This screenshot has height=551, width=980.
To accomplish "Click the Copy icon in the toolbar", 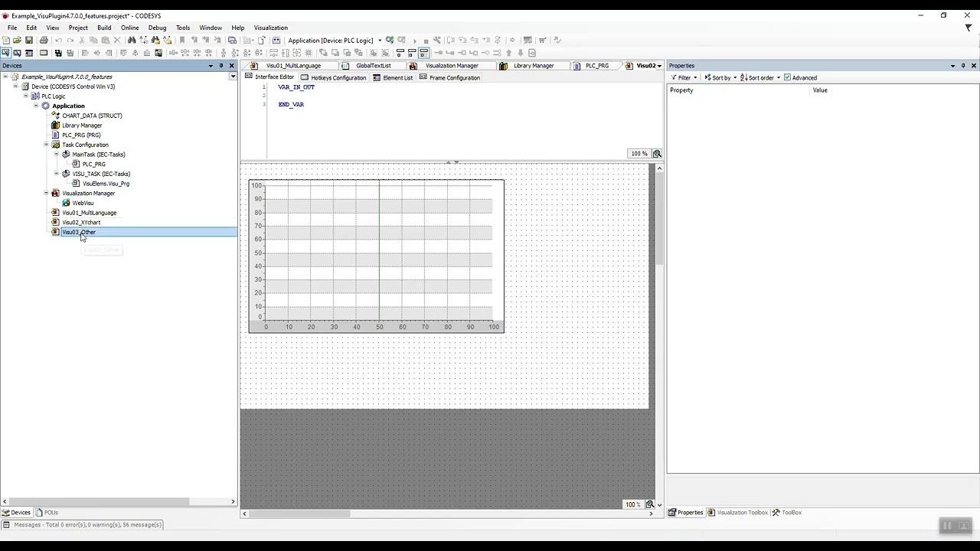I will click(93, 40).
